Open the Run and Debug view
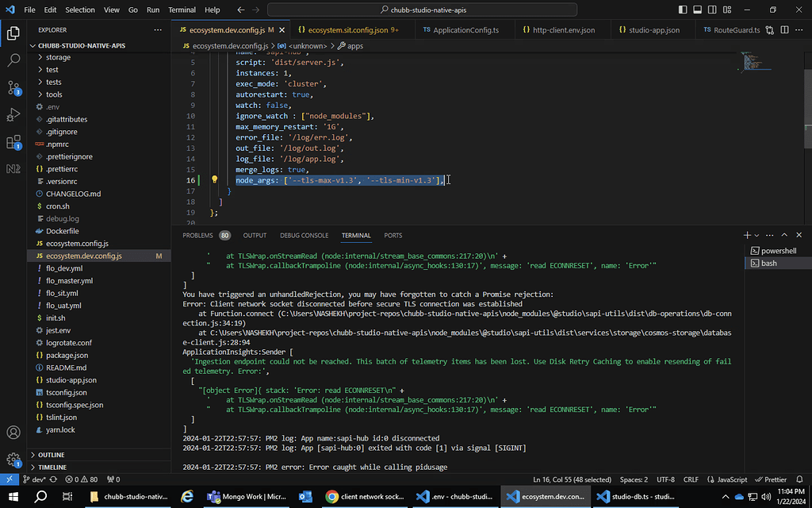This screenshot has height=508, width=812. [x=13, y=115]
